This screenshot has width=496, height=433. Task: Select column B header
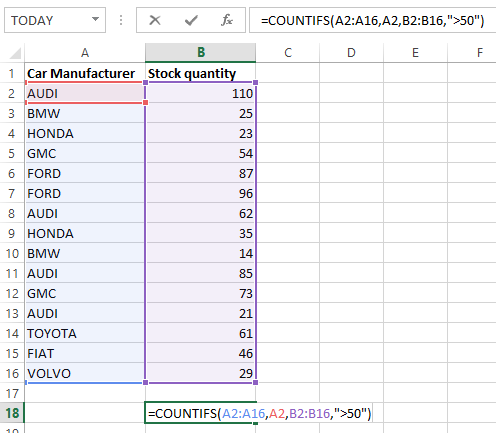click(x=201, y=52)
